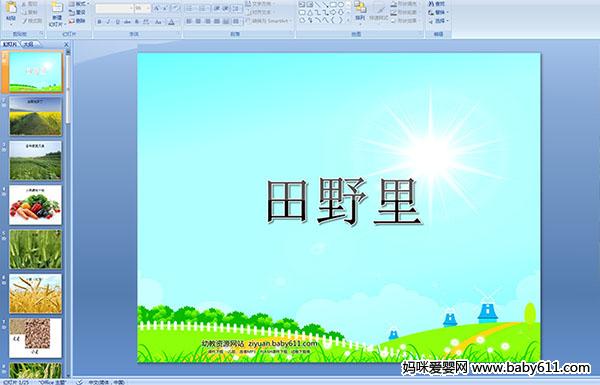Image resolution: width=600 pixels, height=385 pixels.
Task: Toggle Bold formatting
Action: coord(99,22)
